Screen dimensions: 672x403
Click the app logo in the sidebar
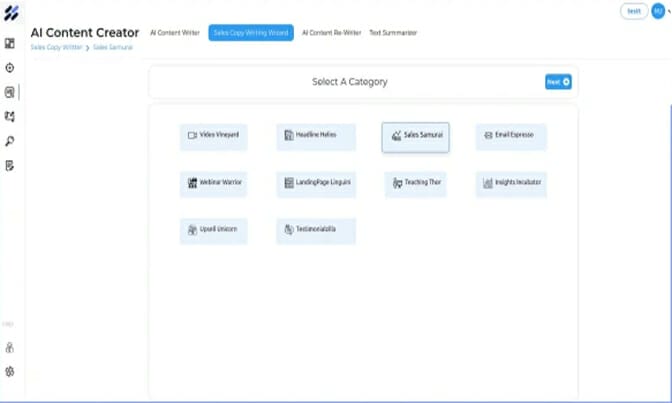10,14
